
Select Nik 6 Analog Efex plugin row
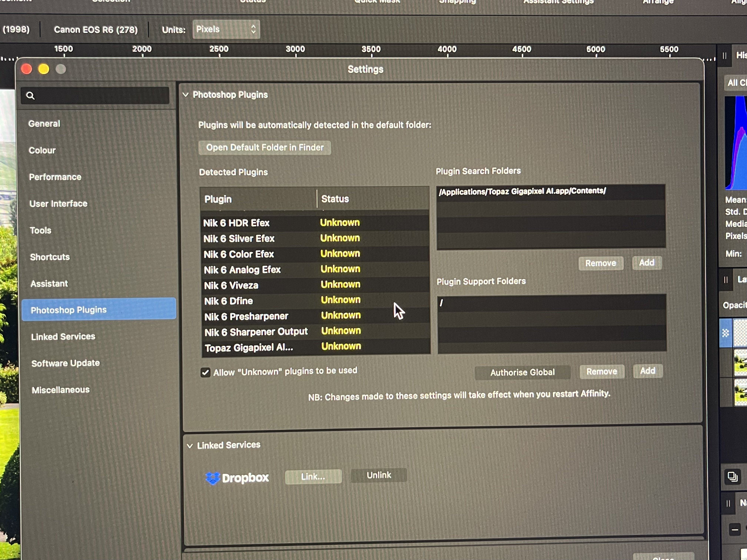coord(315,269)
